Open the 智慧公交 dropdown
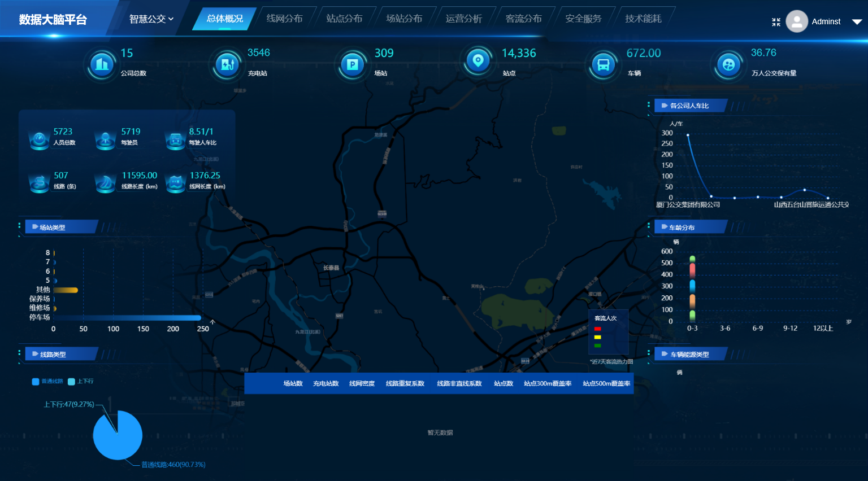 tap(151, 19)
